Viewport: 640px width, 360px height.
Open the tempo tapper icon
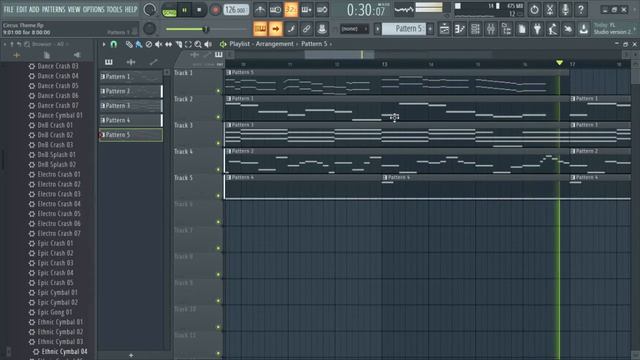coord(553,29)
